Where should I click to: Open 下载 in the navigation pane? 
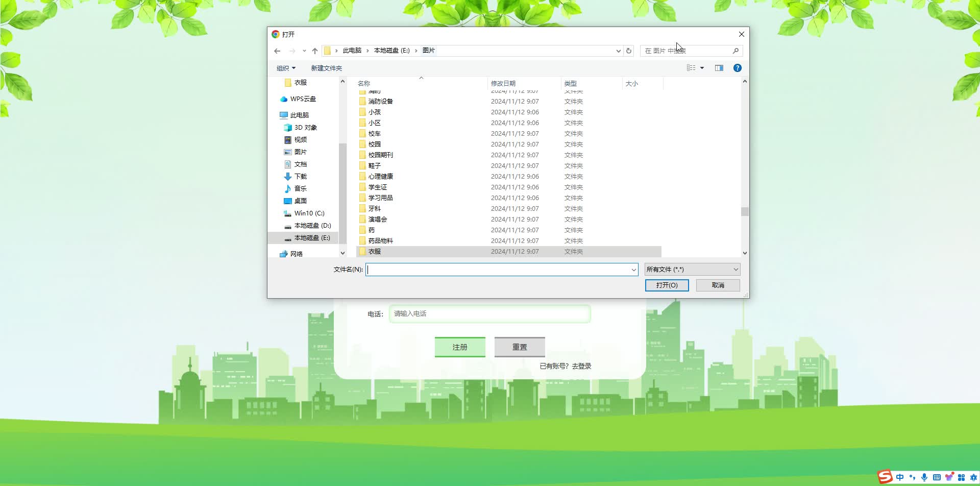tap(296, 177)
